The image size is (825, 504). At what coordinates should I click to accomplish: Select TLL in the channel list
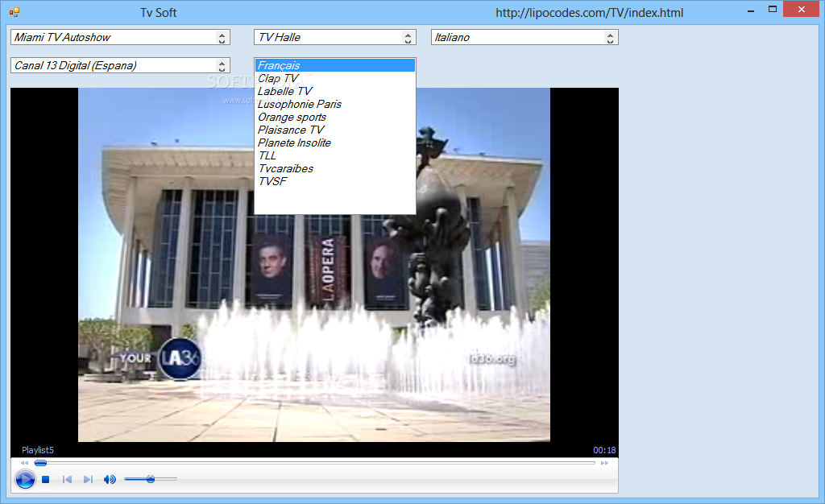tap(334, 155)
